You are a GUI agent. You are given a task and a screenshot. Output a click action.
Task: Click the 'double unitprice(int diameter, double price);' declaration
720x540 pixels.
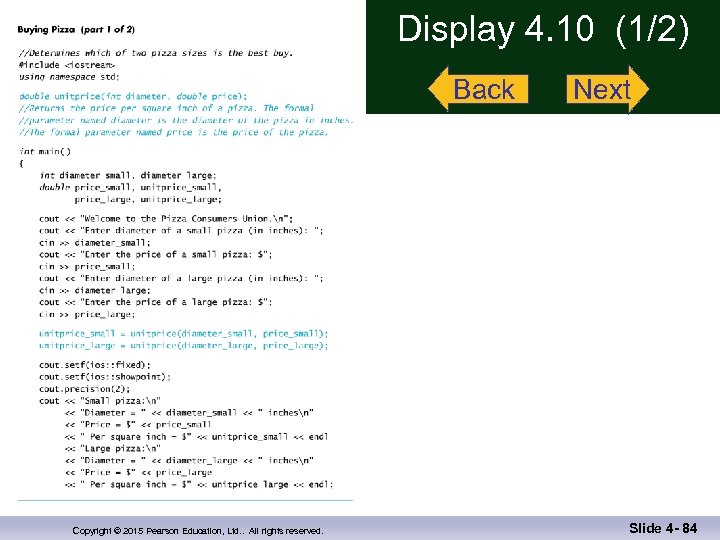point(133,96)
